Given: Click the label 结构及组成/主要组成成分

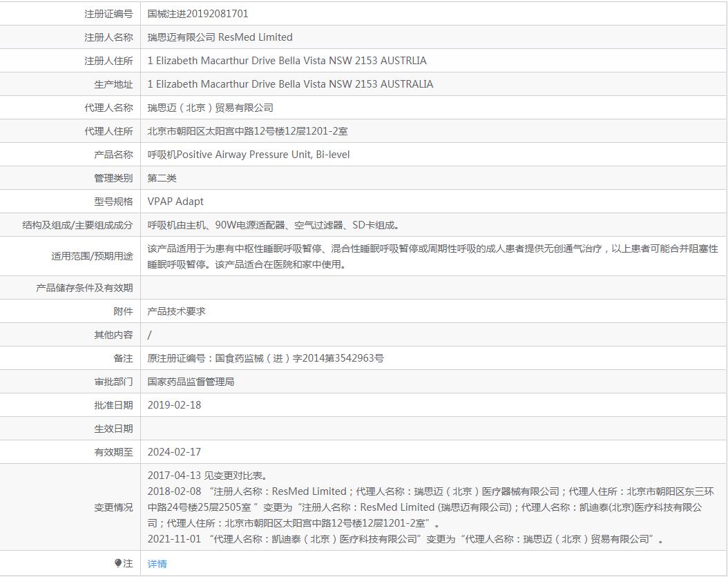Looking at the screenshot, I should coord(77,225).
